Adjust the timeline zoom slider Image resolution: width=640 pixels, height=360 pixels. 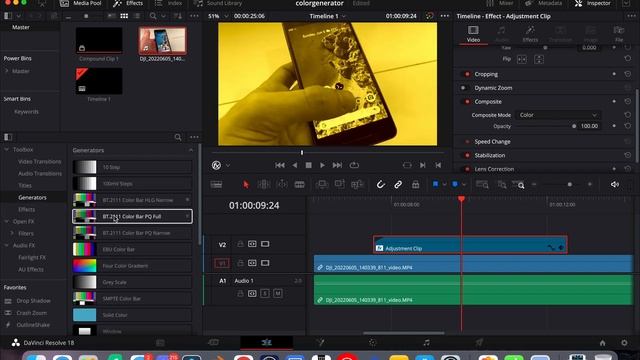click(x=570, y=184)
